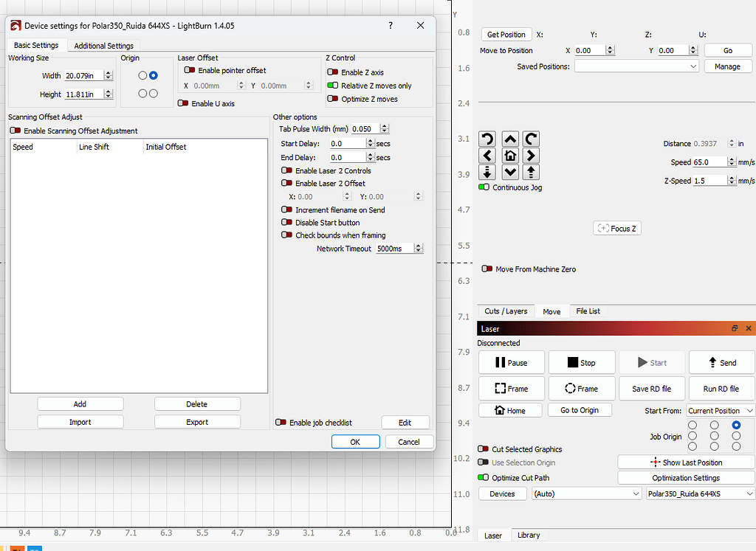This screenshot has width=756, height=551.
Task: Click the circular Frame button
Action: point(580,389)
